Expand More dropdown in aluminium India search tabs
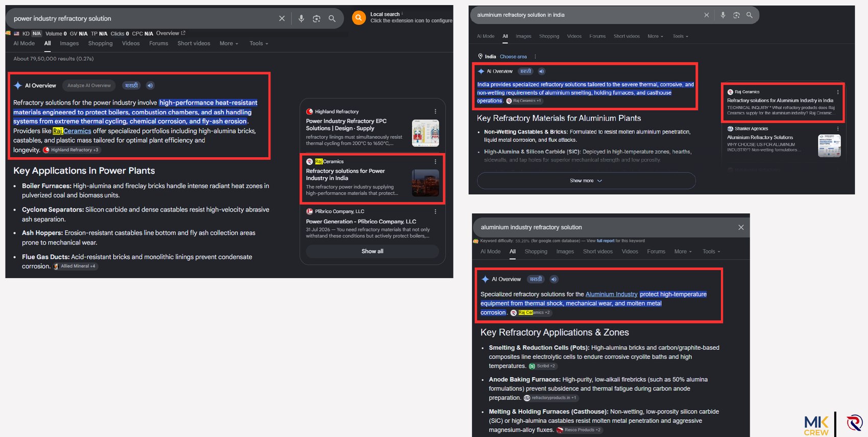Screen dimensions: 868x437 [x=656, y=36]
